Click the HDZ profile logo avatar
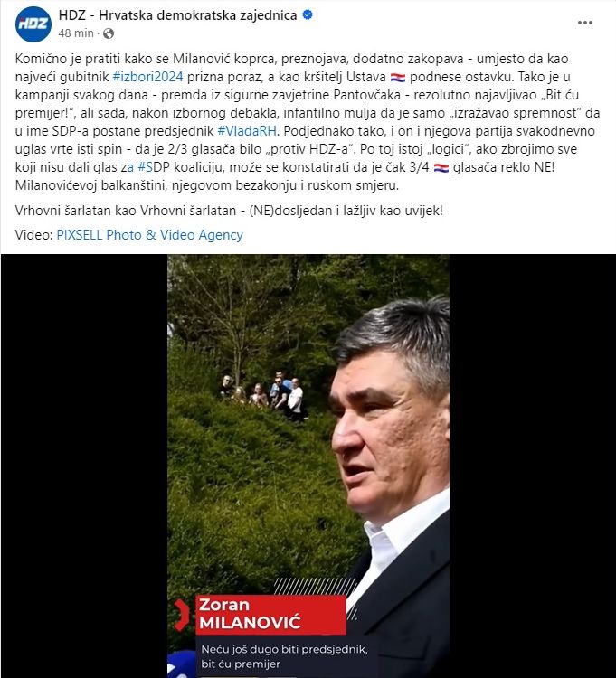616x678 pixels. 33,24
